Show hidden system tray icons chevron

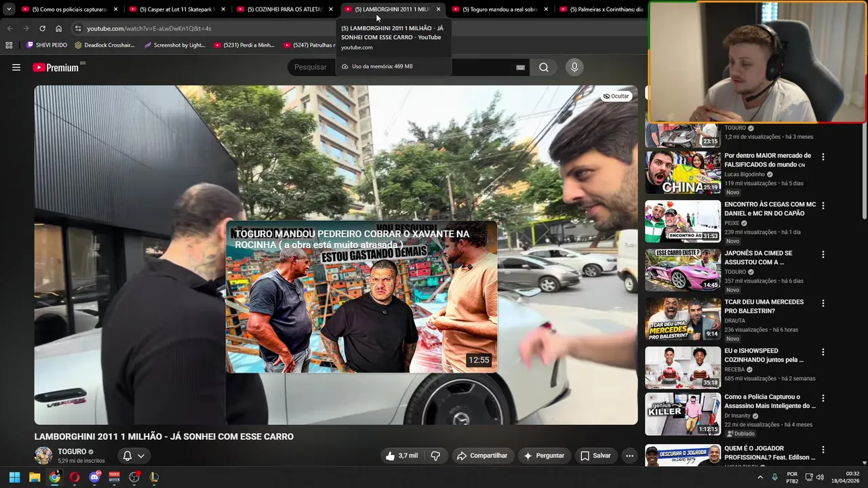[759, 477]
